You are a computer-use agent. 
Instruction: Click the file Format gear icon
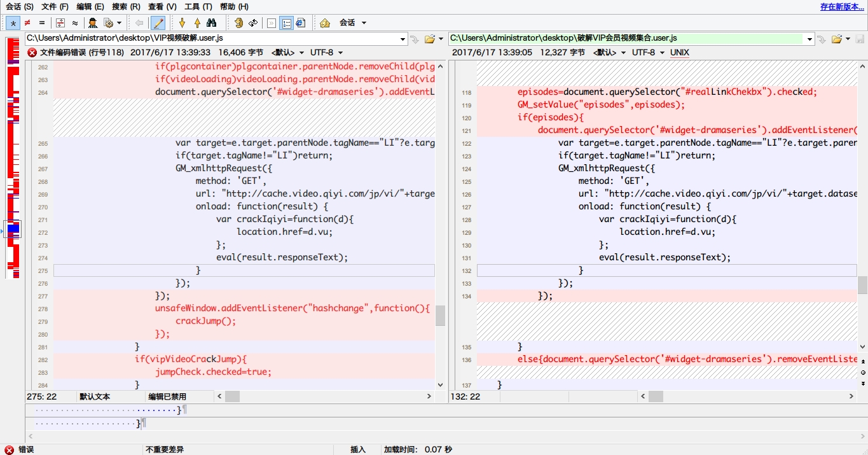tap(108, 23)
